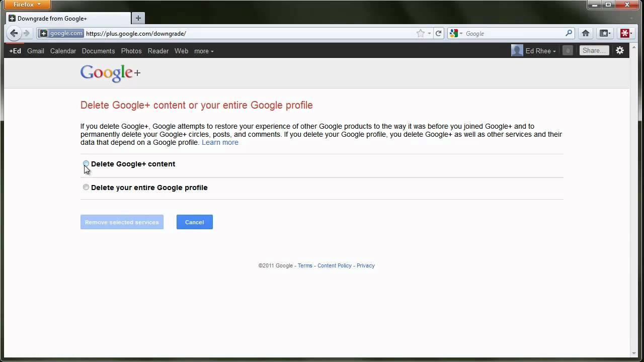Open the Firefox menu dropdown
Image resolution: width=644 pixels, height=362 pixels.
27,5
